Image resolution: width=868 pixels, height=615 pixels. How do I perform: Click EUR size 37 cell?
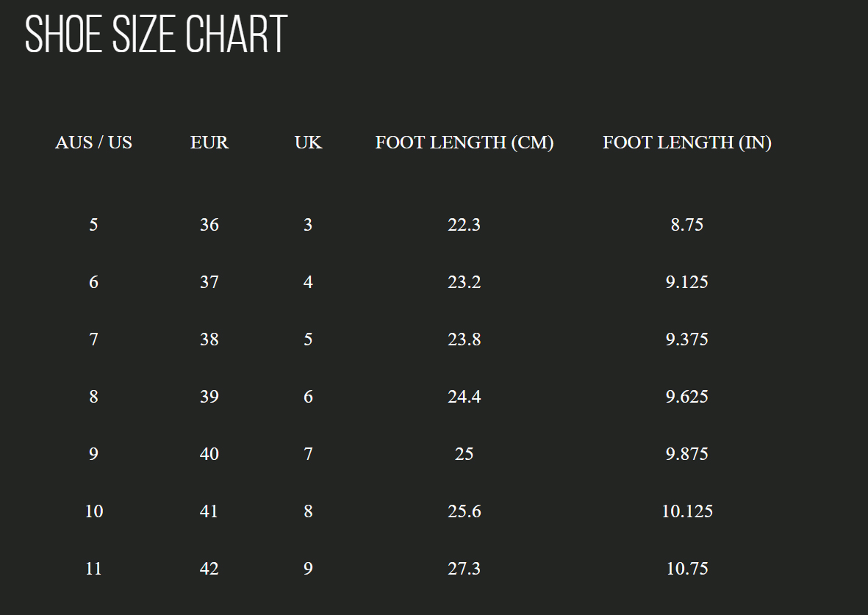[x=209, y=282]
